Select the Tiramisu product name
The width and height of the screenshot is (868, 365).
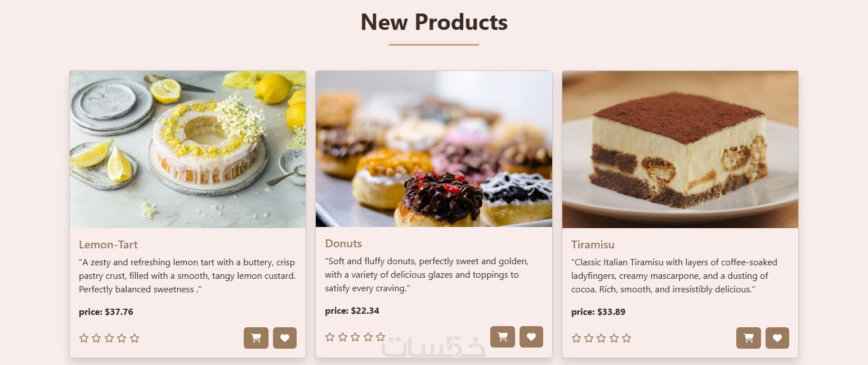click(593, 244)
